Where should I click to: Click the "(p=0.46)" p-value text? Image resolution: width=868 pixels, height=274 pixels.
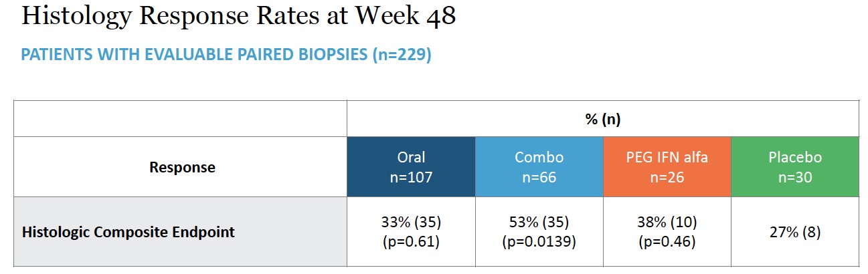pyautogui.click(x=667, y=242)
